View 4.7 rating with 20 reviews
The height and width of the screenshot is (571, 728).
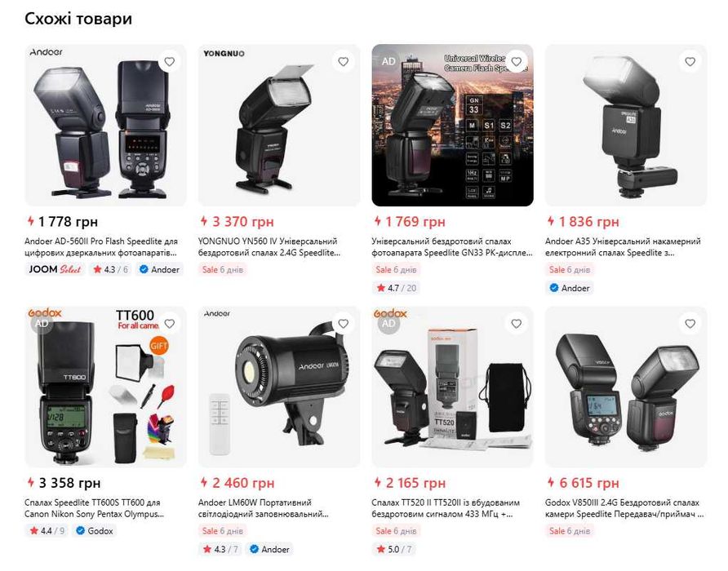[x=396, y=288]
